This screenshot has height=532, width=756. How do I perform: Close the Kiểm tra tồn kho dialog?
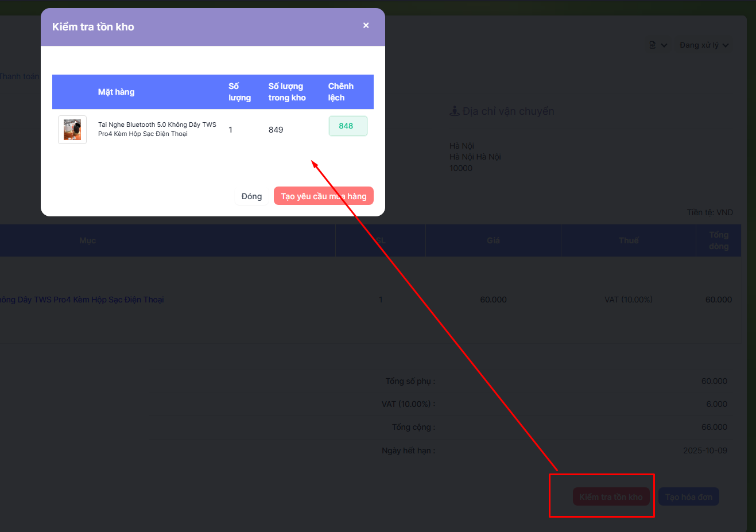(x=366, y=25)
